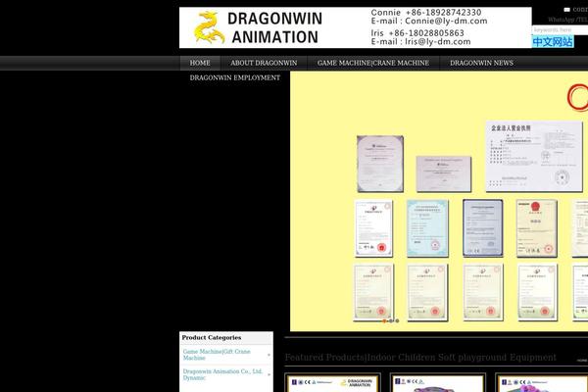588x392 pixels.
Task: Click the Product Categories heading
Action: (x=212, y=337)
